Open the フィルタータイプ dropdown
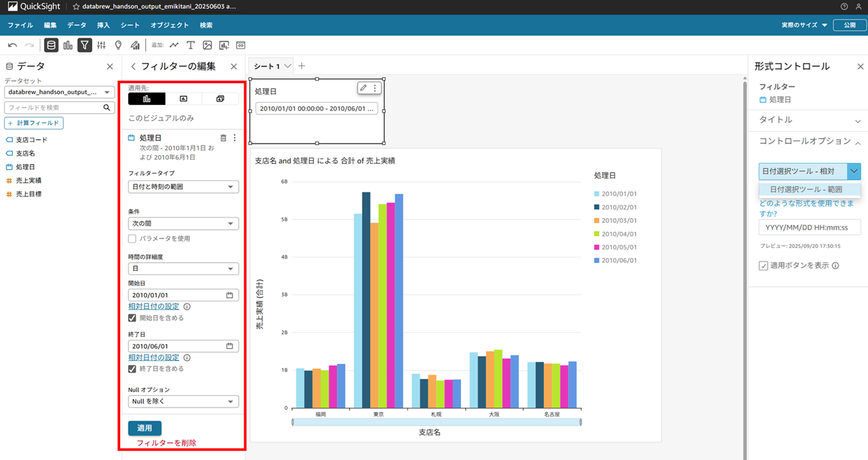The height and width of the screenshot is (460, 868). pyautogui.click(x=183, y=187)
